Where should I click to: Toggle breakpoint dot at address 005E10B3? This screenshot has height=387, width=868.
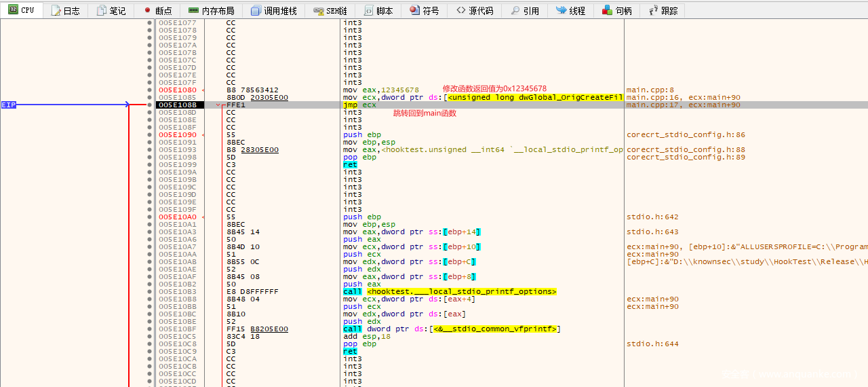tap(150, 292)
